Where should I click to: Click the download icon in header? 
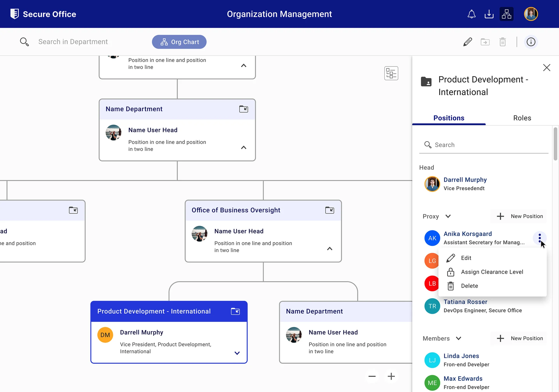(x=489, y=14)
